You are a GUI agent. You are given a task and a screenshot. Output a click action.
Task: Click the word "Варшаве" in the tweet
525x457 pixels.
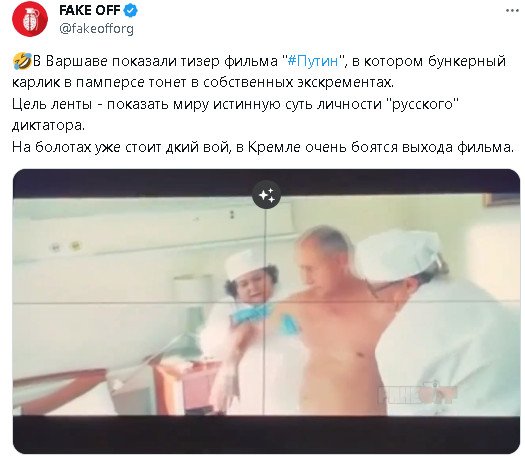75,61
